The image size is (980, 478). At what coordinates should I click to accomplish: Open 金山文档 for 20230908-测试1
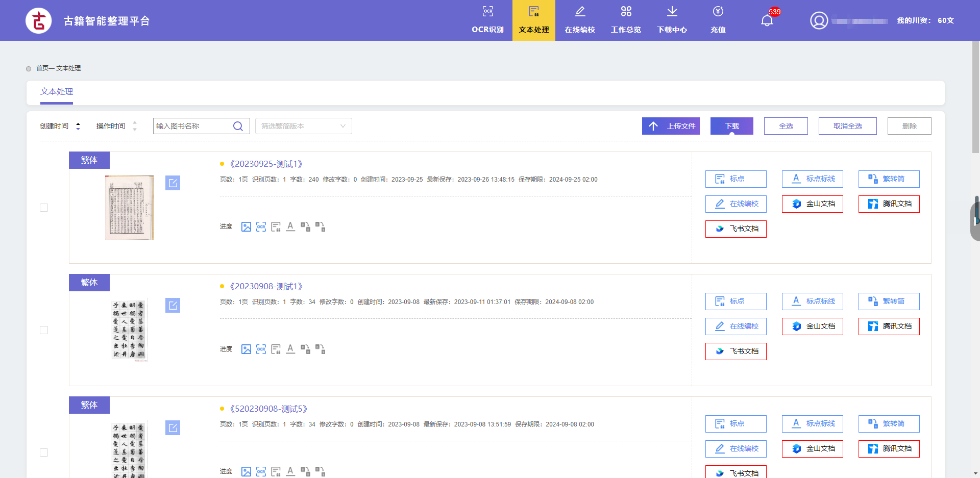click(x=812, y=326)
